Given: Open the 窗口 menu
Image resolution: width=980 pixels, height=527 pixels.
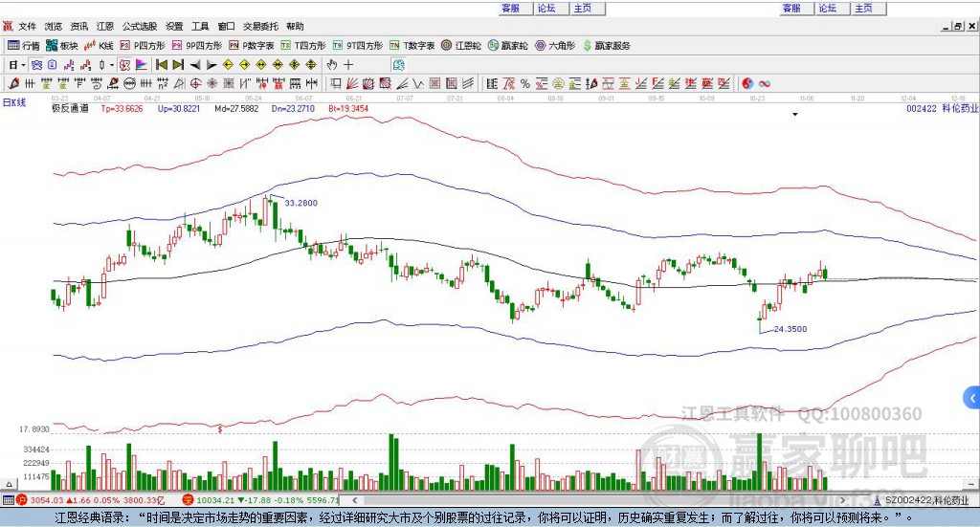Looking at the screenshot, I should (x=226, y=26).
